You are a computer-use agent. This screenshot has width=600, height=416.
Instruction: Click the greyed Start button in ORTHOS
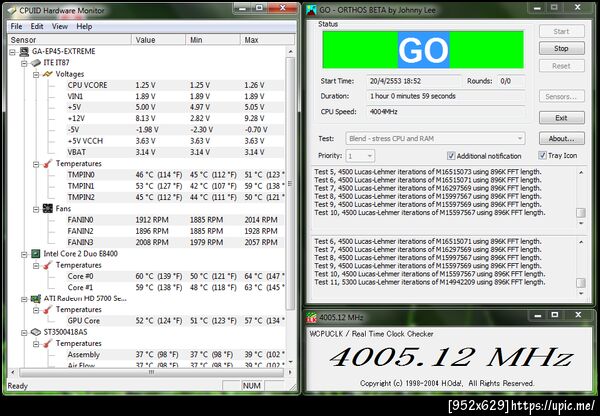click(561, 31)
